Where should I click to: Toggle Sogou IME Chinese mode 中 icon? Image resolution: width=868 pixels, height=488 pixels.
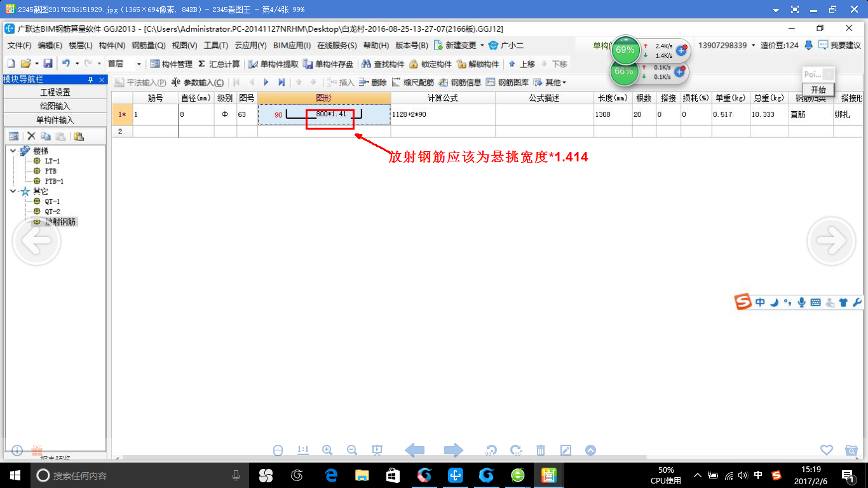[760, 302]
